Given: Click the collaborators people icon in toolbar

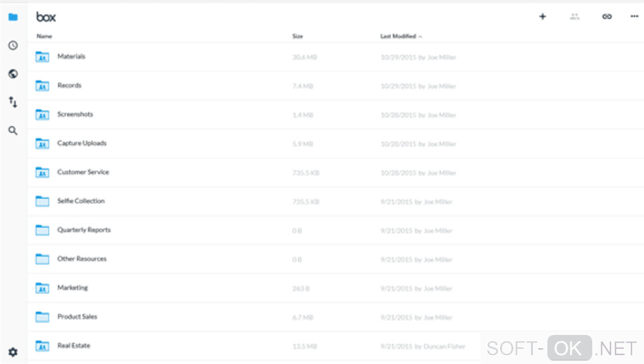Looking at the screenshot, I should point(575,16).
